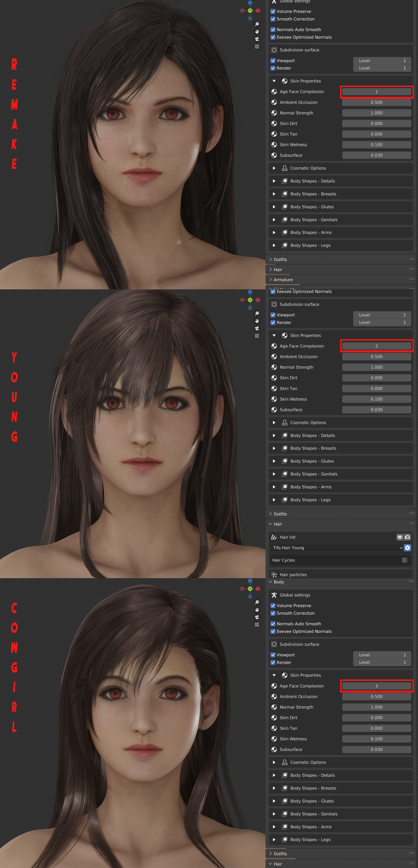This screenshot has width=418, height=868.
Task: Click the red X axis gizmo in COWGIRL viewport
Action: [x=258, y=589]
